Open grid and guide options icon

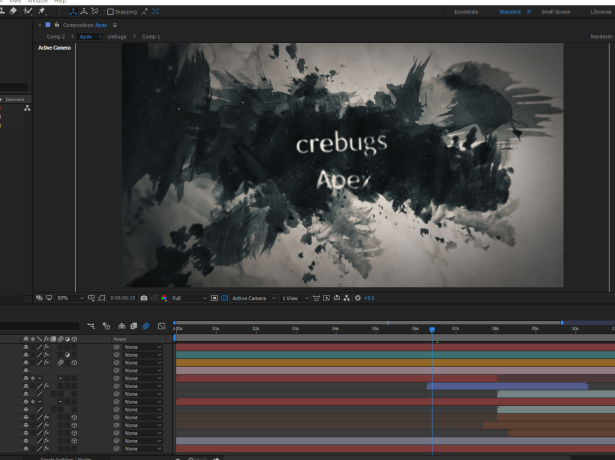[91, 298]
